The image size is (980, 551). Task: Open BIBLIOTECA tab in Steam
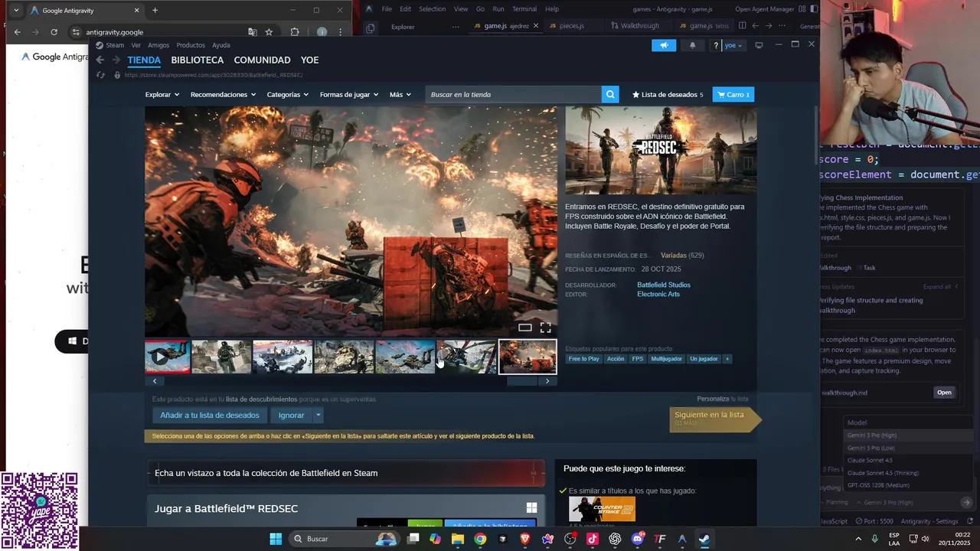pos(198,60)
